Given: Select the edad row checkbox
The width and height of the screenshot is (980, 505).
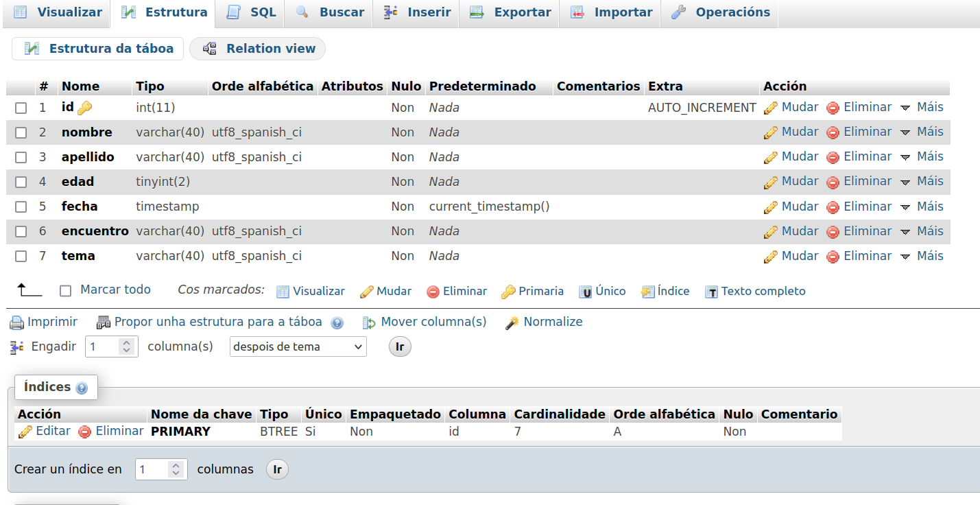Looking at the screenshot, I should pyautogui.click(x=21, y=182).
